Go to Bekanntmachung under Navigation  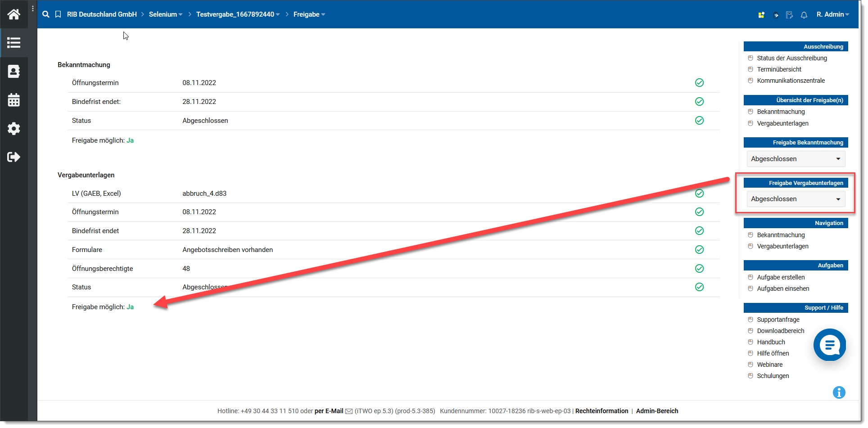click(781, 235)
